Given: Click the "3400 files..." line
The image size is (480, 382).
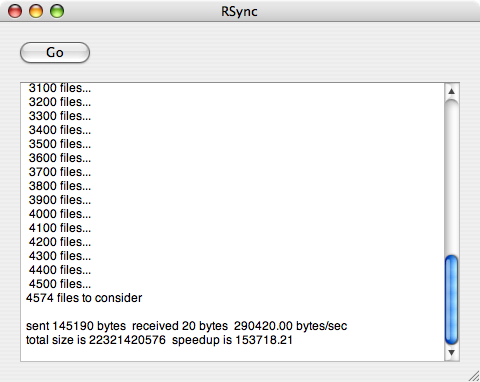Looking at the screenshot, I should 60,130.
